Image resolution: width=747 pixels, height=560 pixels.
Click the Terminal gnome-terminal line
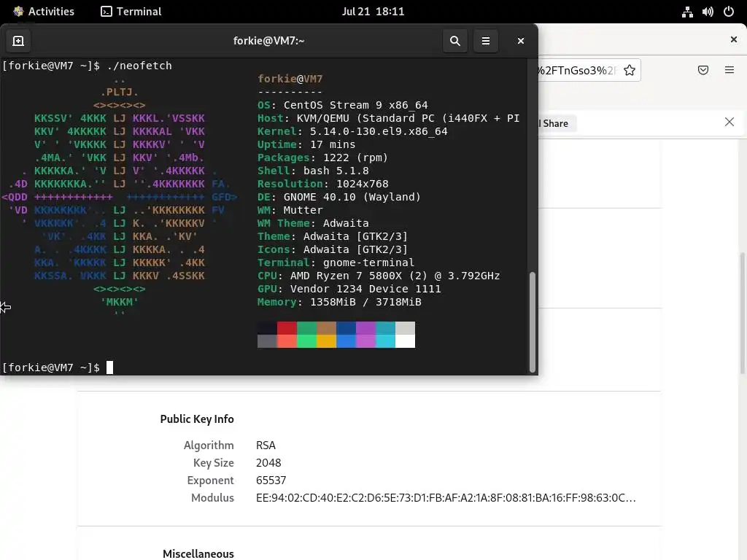(x=336, y=262)
